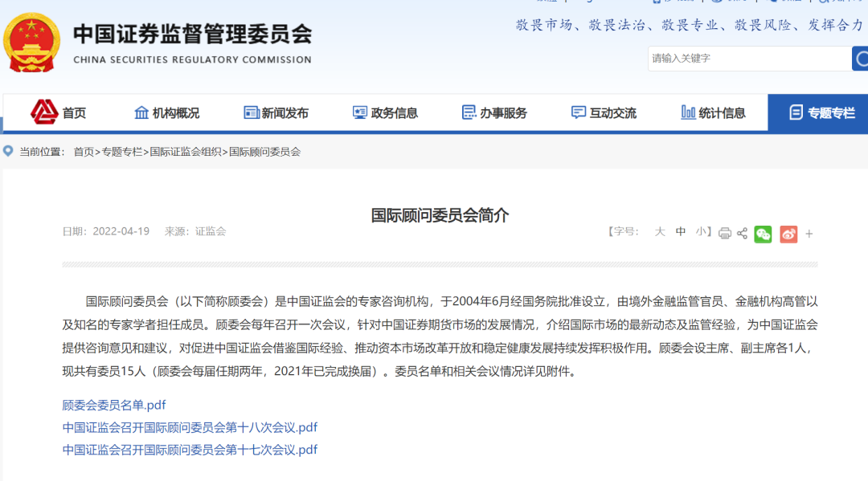868x481 pixels.
Task: Open the 第十八次会议 pdf link
Action: point(190,427)
